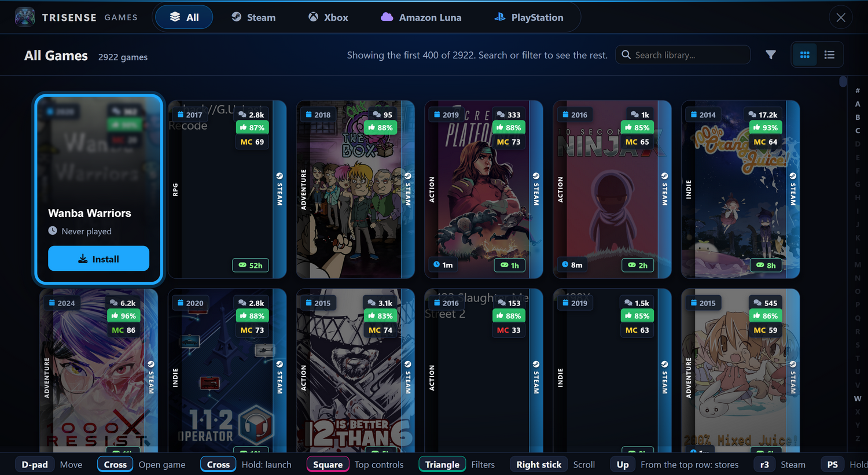Switch to the Steam tab

point(253,17)
